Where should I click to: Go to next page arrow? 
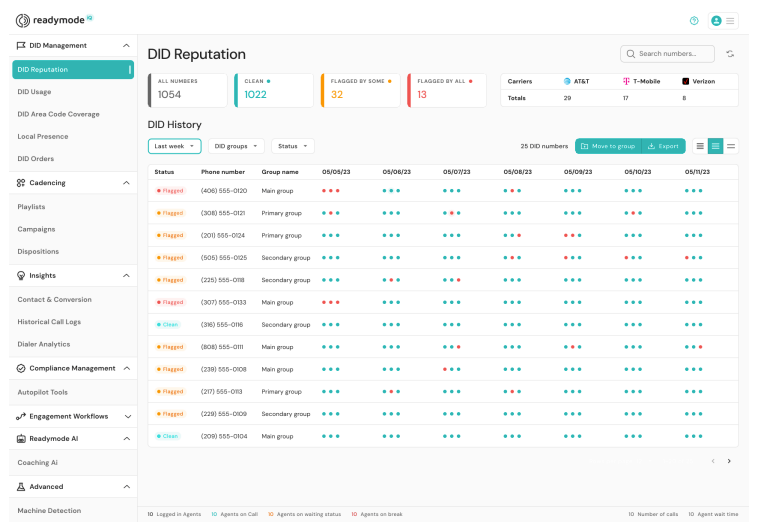click(729, 461)
